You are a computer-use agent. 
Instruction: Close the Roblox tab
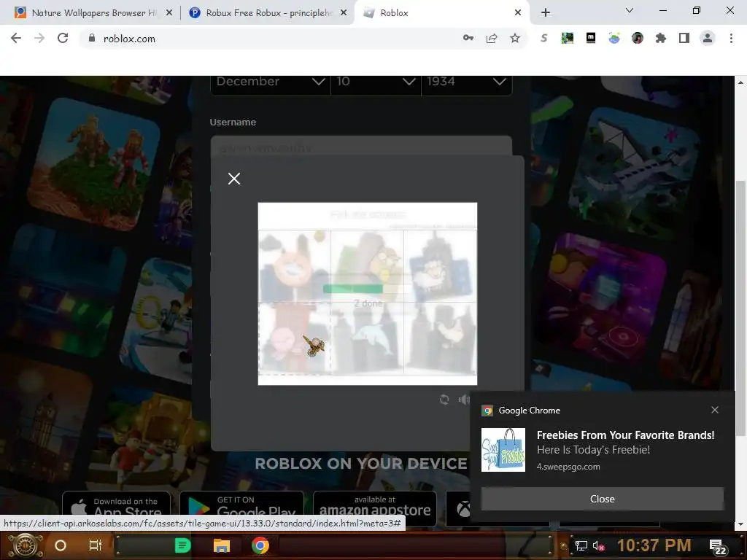518,13
